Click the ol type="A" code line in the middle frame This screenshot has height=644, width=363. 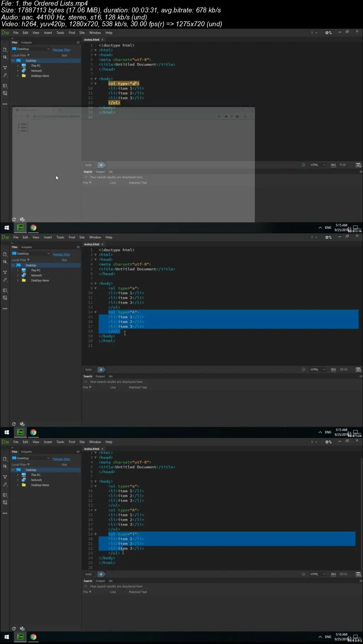pos(124,312)
